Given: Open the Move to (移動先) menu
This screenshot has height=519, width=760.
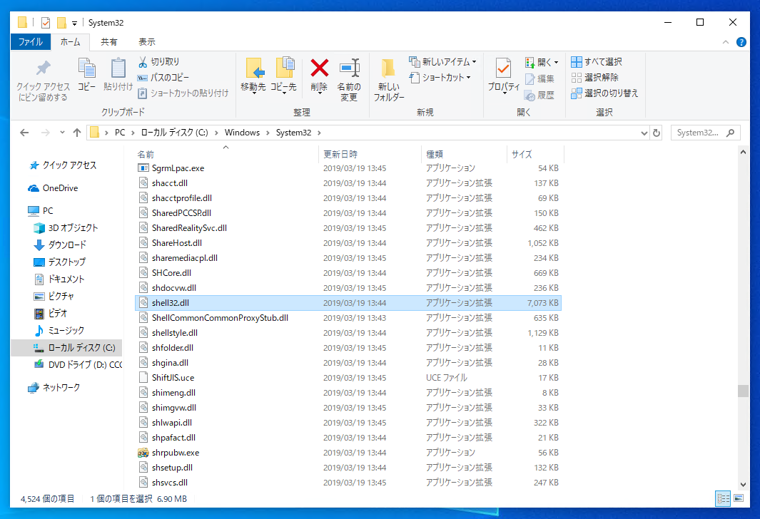Looking at the screenshot, I should click(253, 75).
